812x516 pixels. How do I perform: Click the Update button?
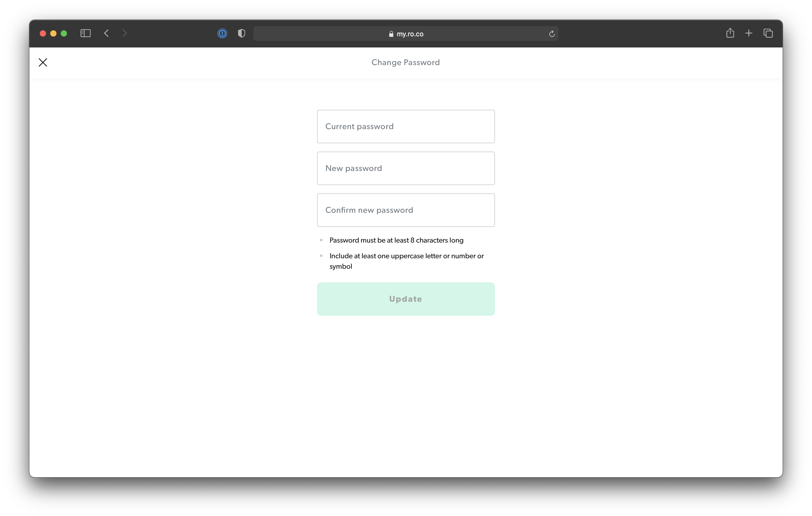(x=405, y=299)
